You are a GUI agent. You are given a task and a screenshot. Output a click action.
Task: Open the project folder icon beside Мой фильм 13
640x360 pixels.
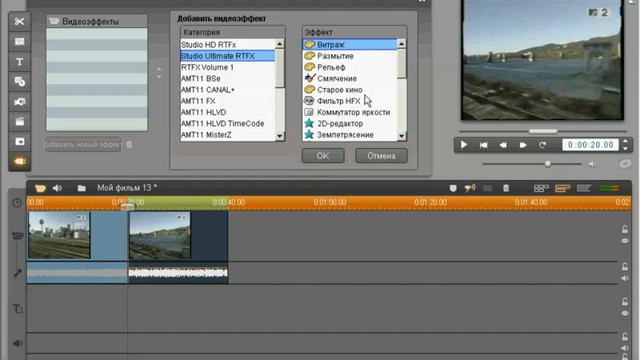(81, 188)
